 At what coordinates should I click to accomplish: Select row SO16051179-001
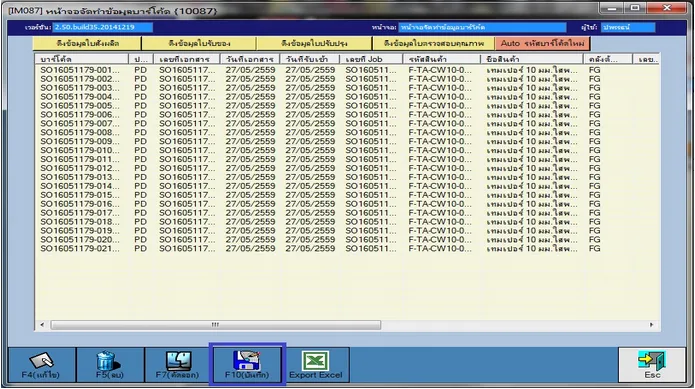click(347, 70)
